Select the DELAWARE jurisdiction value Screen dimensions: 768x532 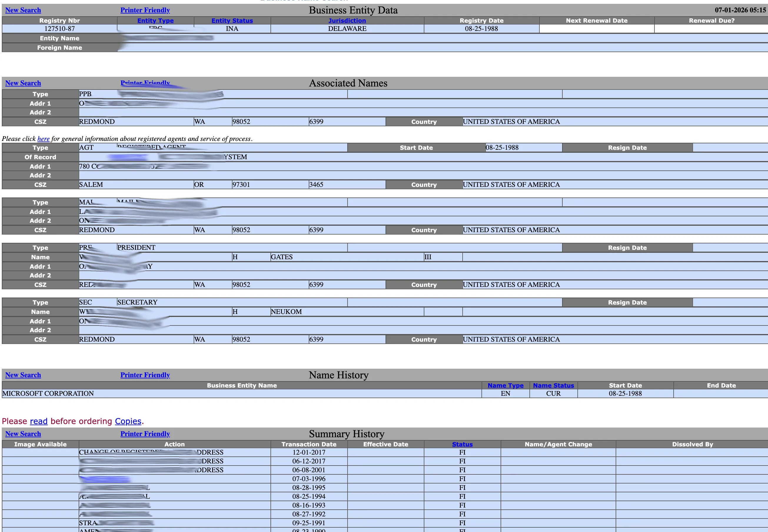point(347,29)
